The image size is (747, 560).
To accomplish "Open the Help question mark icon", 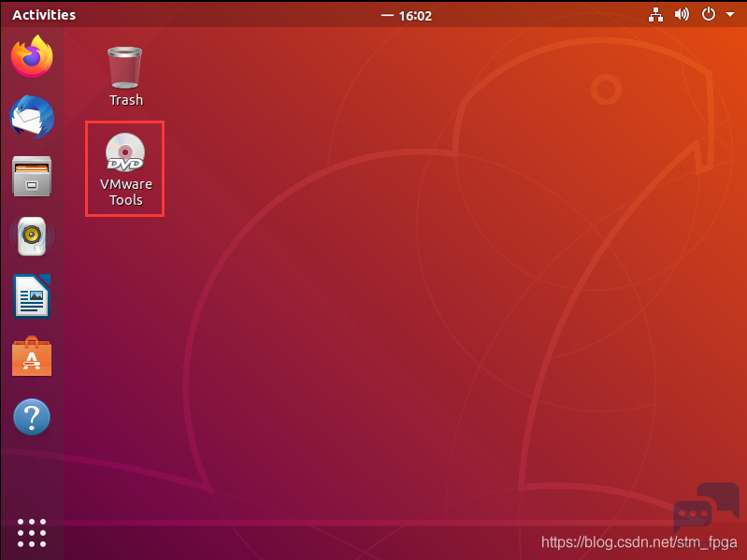I will (32, 417).
